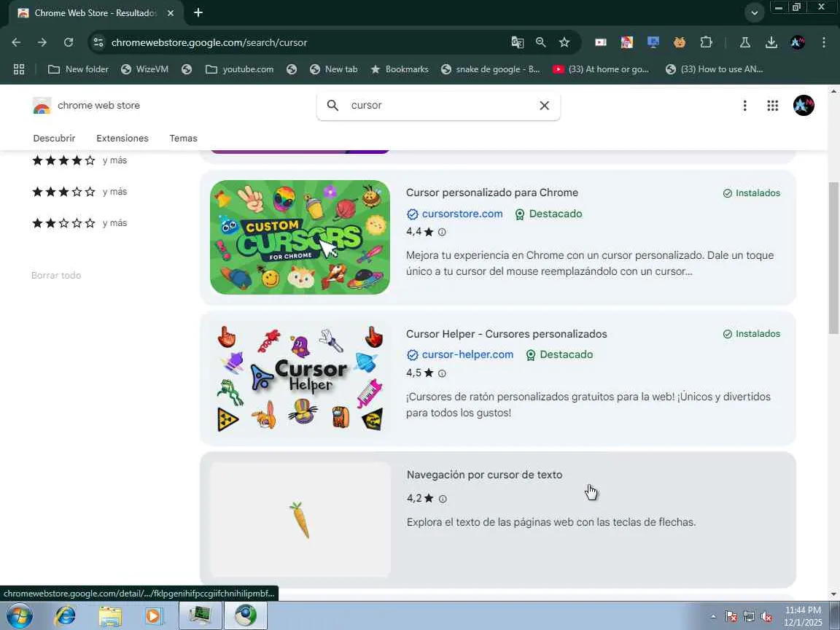Open a new tab with plus button
The height and width of the screenshot is (630, 840).
pyautogui.click(x=198, y=12)
